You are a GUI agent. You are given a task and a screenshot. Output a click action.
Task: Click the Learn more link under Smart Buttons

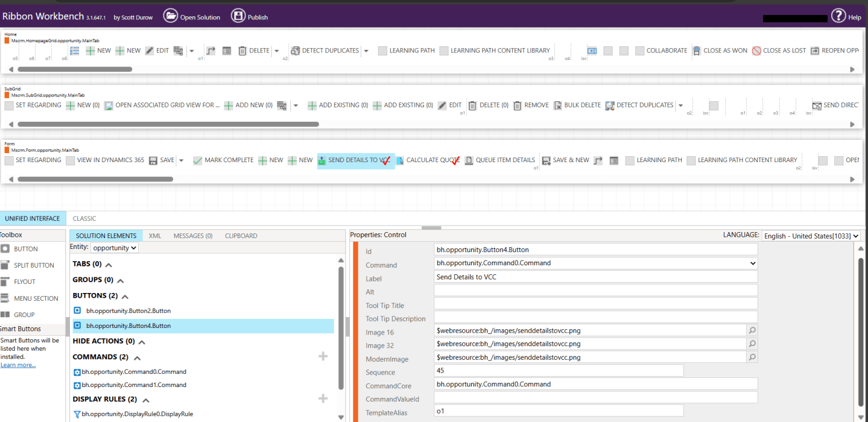[x=18, y=365]
